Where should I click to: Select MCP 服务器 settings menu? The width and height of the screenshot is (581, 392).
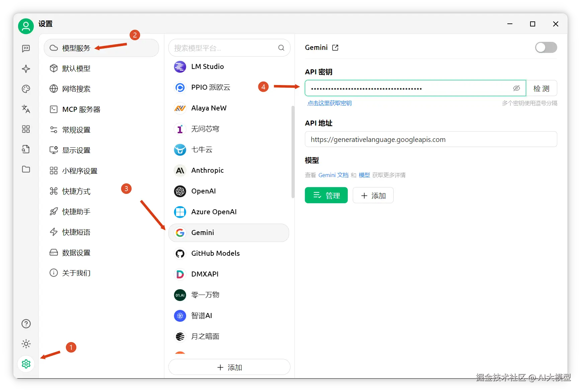(x=101, y=109)
